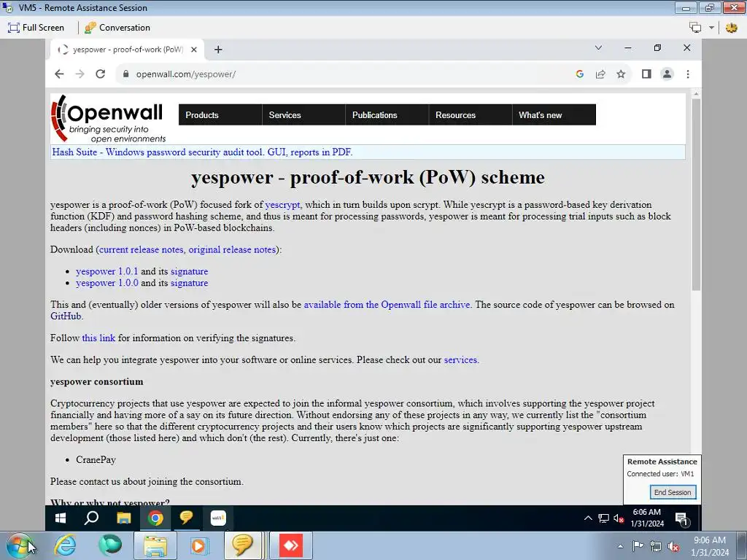
Task: Click remote tray network icon
Action: click(x=603, y=518)
